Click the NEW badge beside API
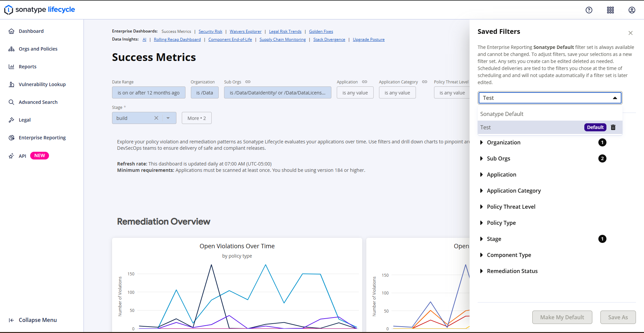The image size is (644, 333). click(40, 155)
